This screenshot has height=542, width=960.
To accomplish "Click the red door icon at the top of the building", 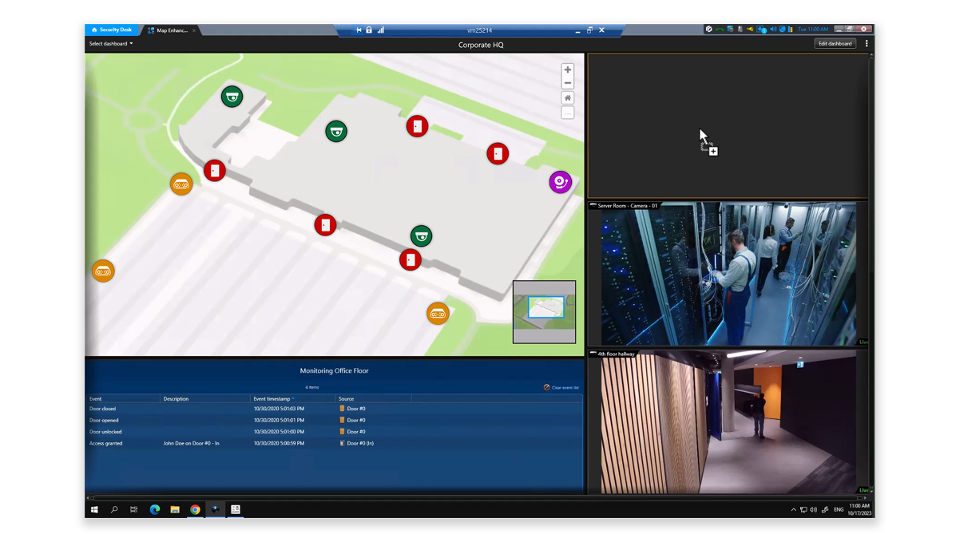I will point(417,126).
